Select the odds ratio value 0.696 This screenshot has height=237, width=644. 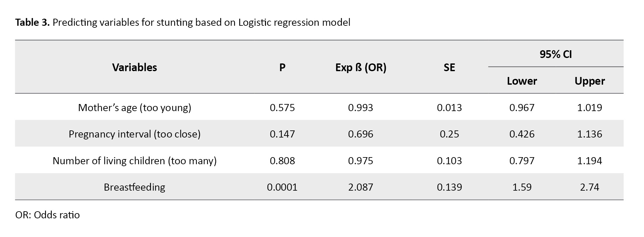click(361, 134)
